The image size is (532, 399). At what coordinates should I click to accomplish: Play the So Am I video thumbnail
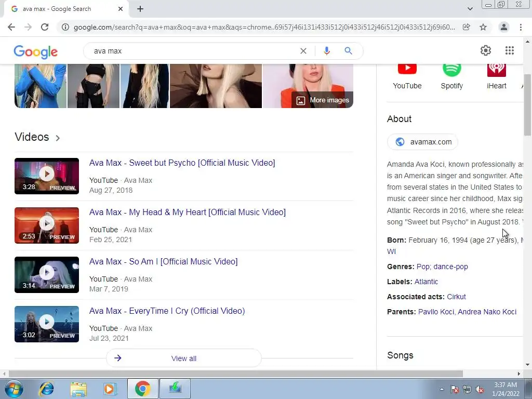pos(47,275)
